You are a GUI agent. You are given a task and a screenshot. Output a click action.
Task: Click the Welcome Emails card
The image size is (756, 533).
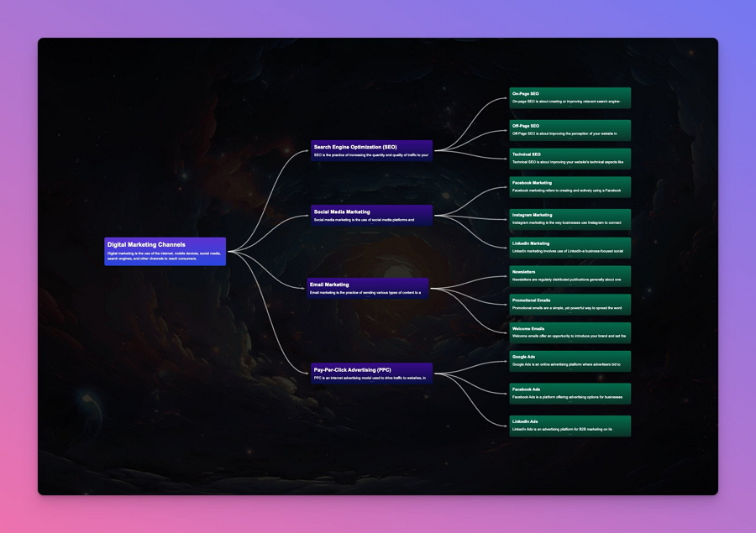570,333
